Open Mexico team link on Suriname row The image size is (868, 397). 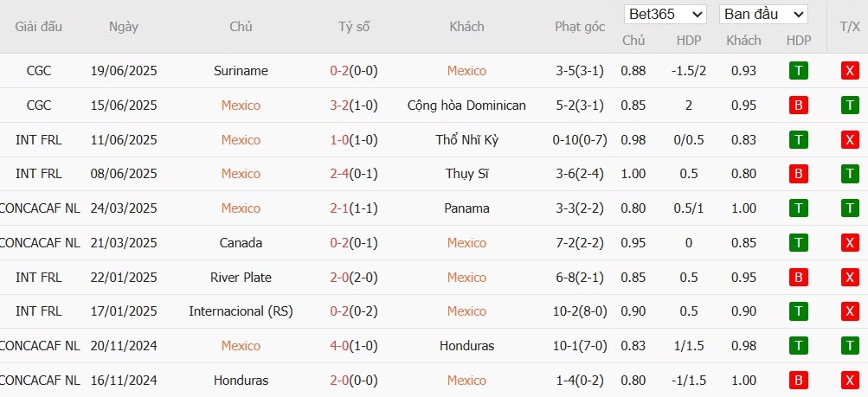coord(466,71)
